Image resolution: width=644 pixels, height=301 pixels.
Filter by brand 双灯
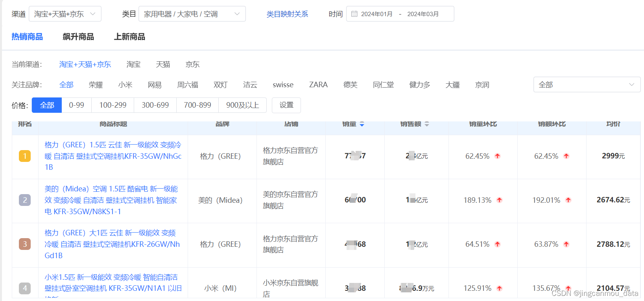tap(220, 84)
